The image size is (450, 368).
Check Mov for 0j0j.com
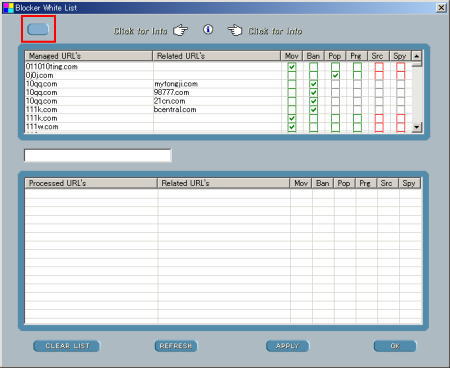[x=292, y=75]
